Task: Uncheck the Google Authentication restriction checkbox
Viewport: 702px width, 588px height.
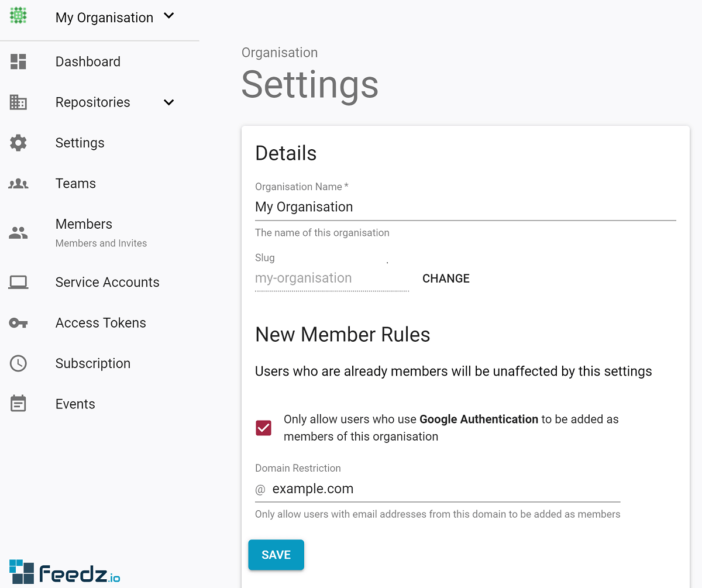Action: pos(263,428)
